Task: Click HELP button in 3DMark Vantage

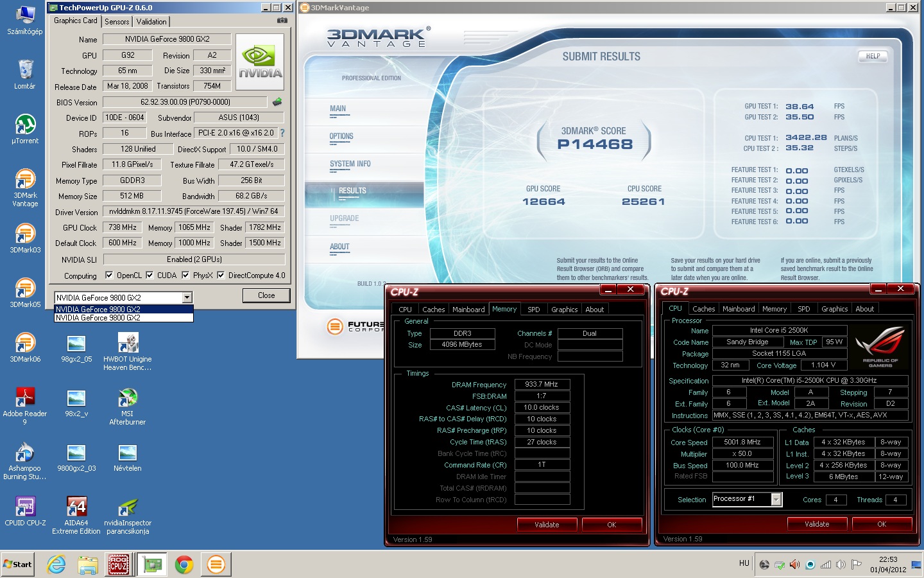Action: pos(873,56)
